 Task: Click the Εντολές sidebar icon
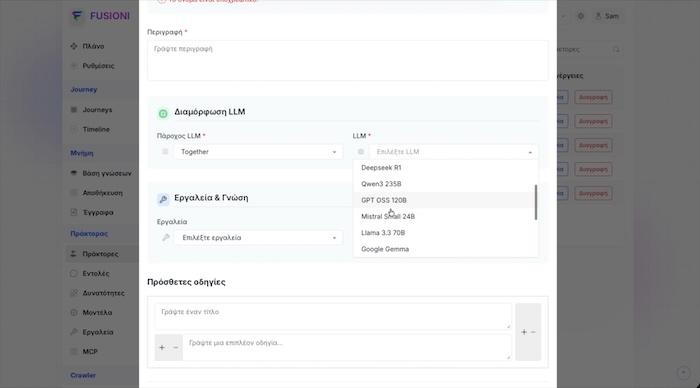pyautogui.click(x=74, y=273)
